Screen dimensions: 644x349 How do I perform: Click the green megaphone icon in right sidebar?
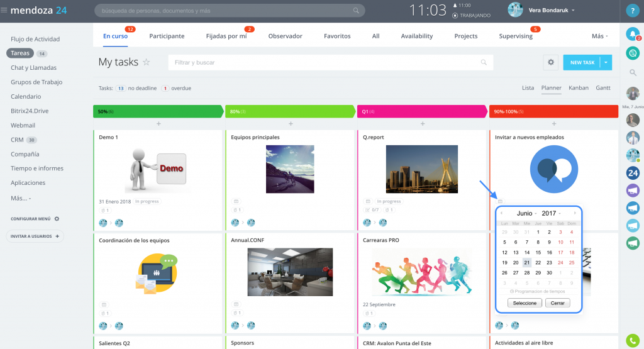pyautogui.click(x=633, y=243)
